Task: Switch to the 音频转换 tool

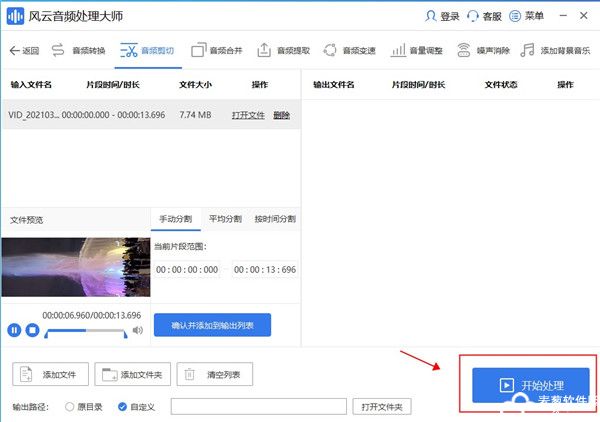Action: coord(78,51)
